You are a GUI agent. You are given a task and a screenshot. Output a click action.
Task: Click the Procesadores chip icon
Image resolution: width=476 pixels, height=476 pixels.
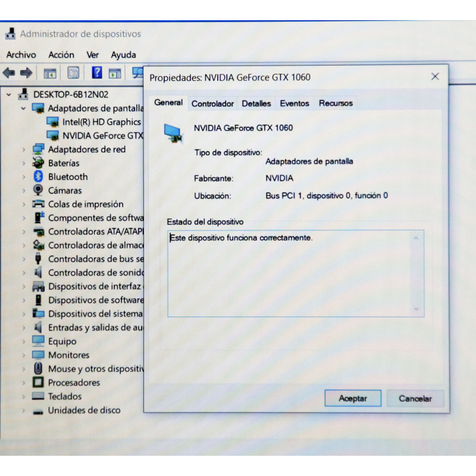point(38,383)
